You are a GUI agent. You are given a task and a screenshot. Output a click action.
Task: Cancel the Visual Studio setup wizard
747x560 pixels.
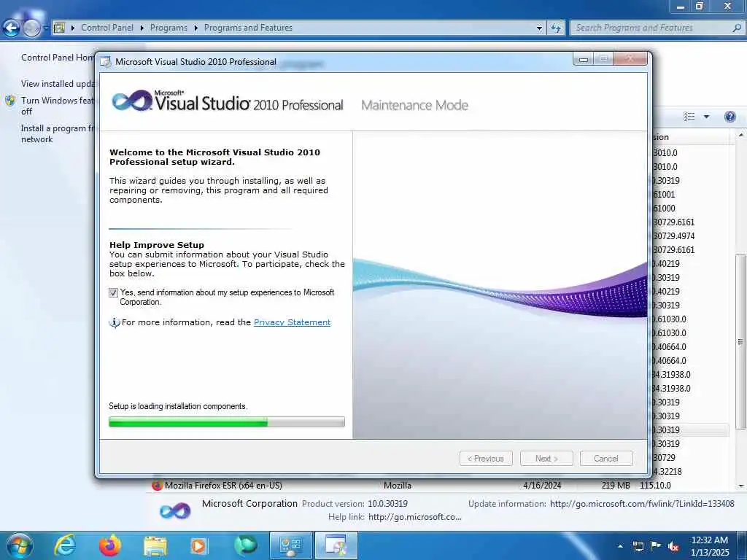tap(606, 459)
